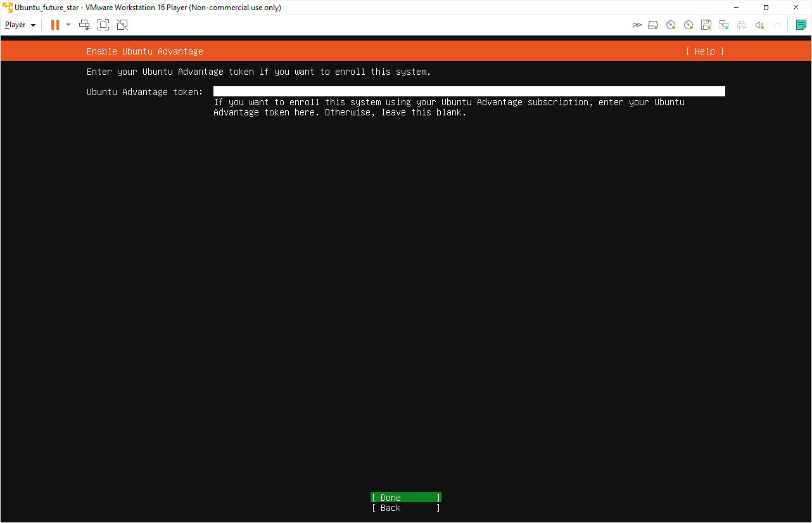The width and height of the screenshot is (812, 523).
Task: Focus the Ubuntu Advantage token field
Action: coord(469,91)
